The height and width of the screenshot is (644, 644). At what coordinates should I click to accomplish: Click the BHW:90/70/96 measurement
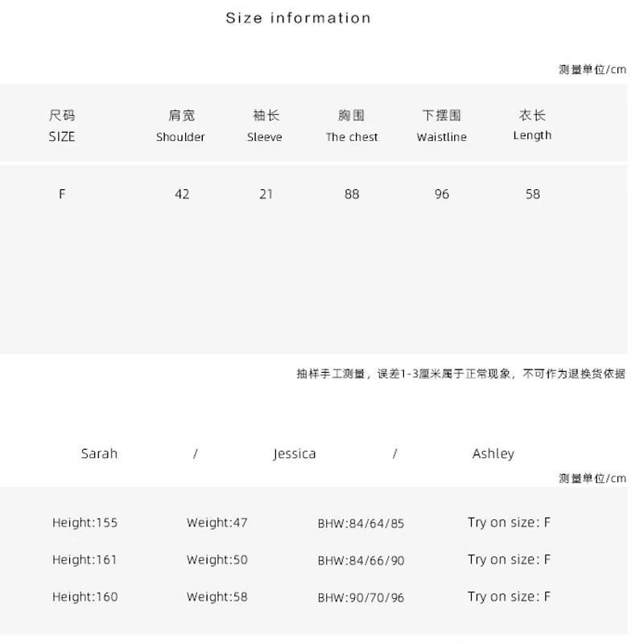[361, 597]
